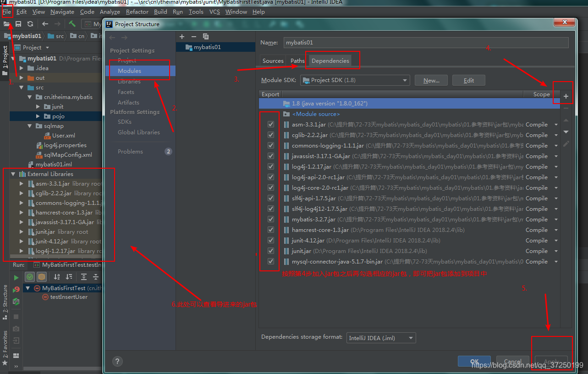Click the Back arrow in main toolbar
This screenshot has width=588, height=374.
point(45,24)
